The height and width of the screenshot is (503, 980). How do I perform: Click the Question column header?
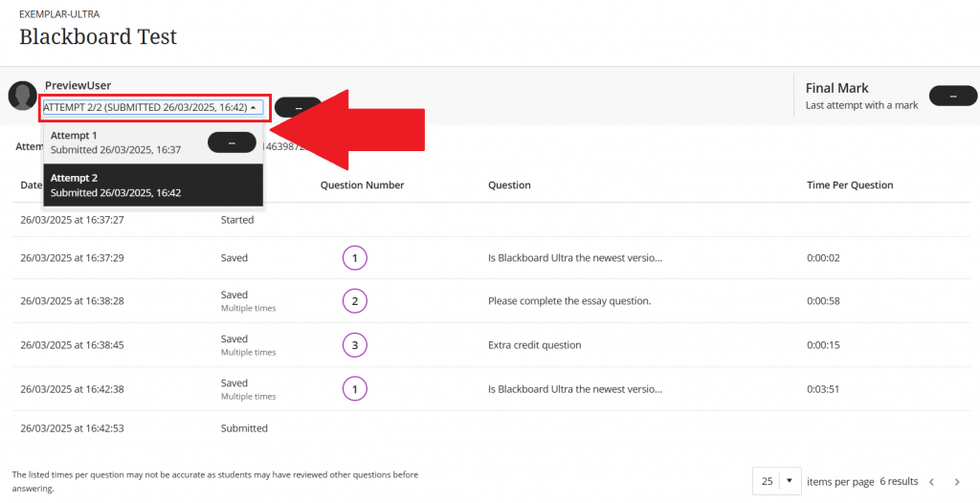point(509,185)
